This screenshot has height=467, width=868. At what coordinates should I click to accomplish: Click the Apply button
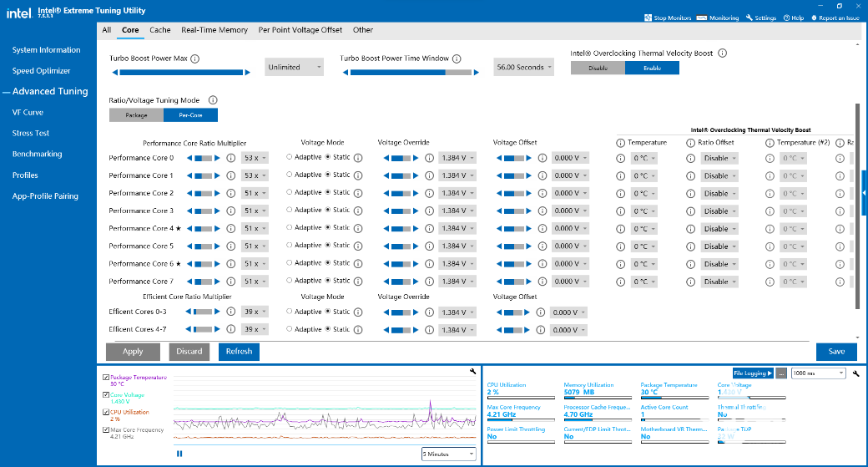(x=133, y=351)
